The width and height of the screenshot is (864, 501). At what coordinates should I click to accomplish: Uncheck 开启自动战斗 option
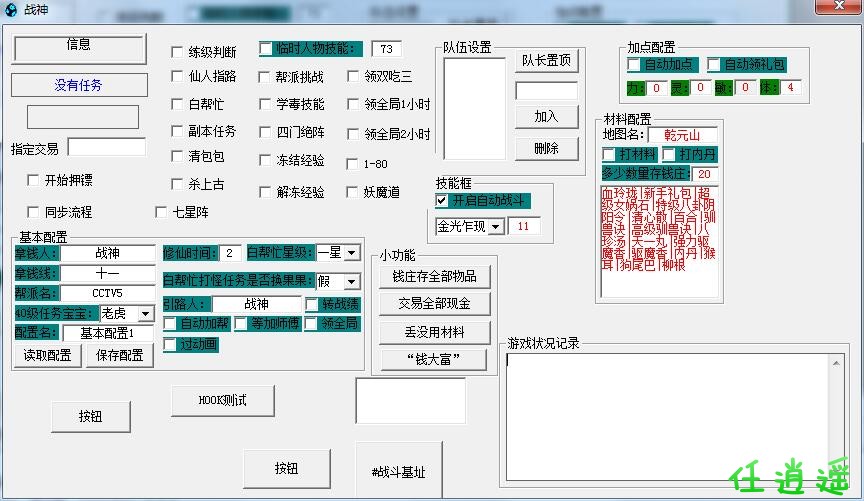pos(442,201)
